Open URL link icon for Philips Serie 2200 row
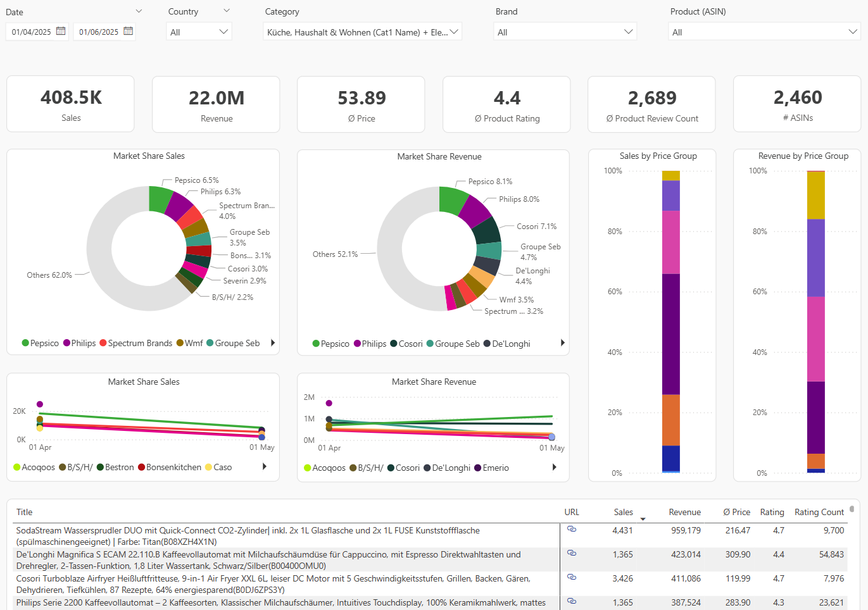The width and height of the screenshot is (868, 610). coord(572,601)
